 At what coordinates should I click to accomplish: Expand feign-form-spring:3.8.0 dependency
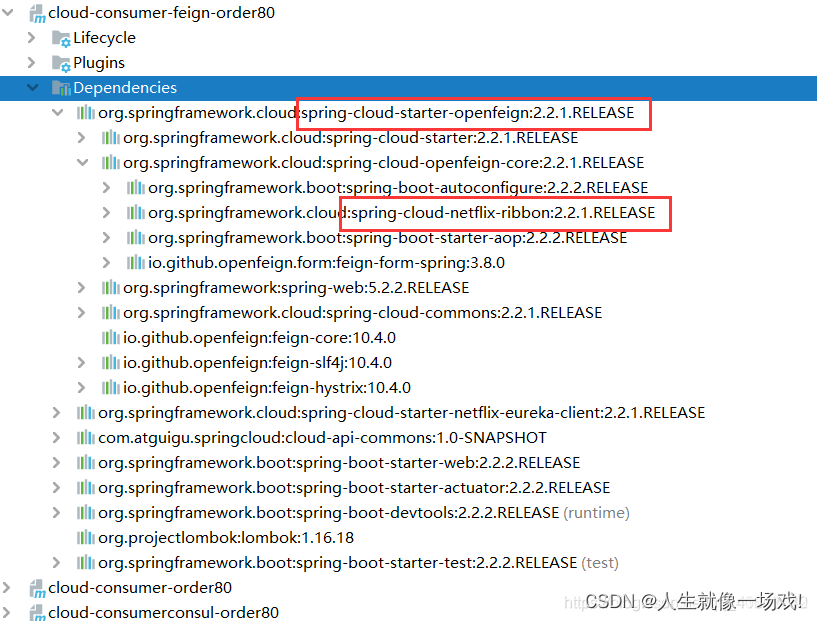tap(106, 263)
